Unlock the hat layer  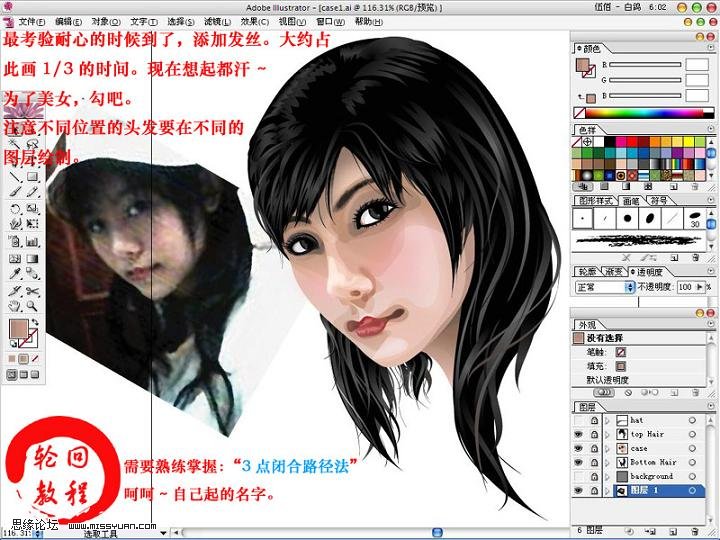coord(594,420)
